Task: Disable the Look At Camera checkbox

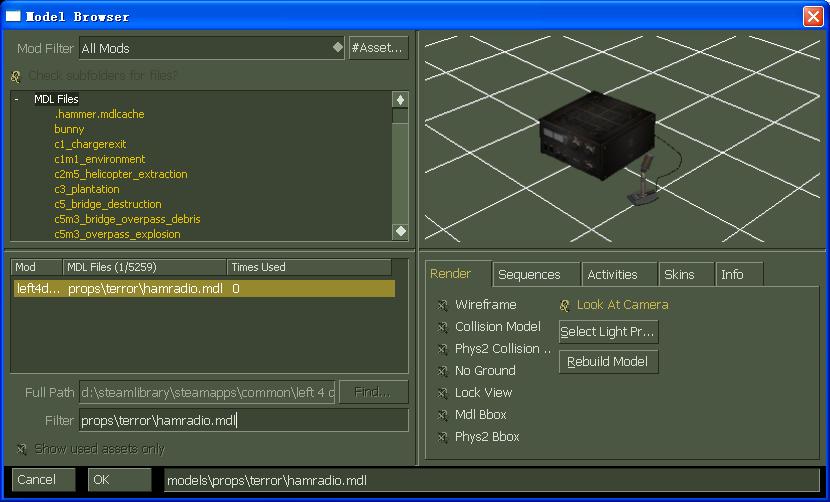Action: coord(565,305)
